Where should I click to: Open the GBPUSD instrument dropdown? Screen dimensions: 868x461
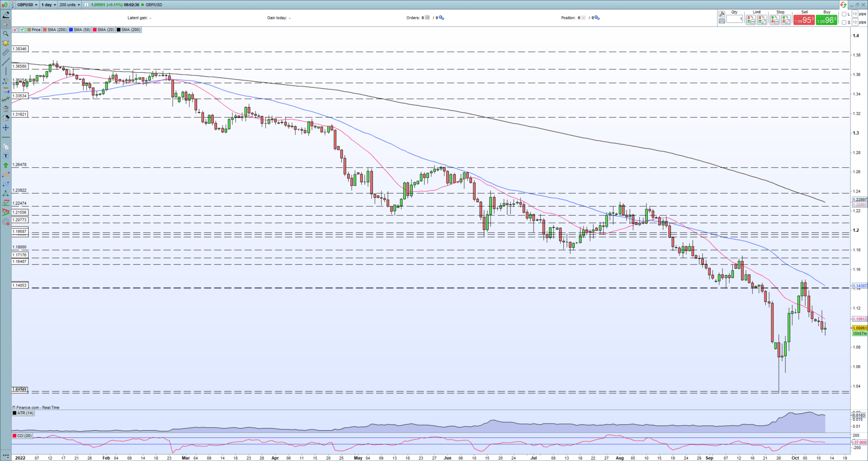27,5
